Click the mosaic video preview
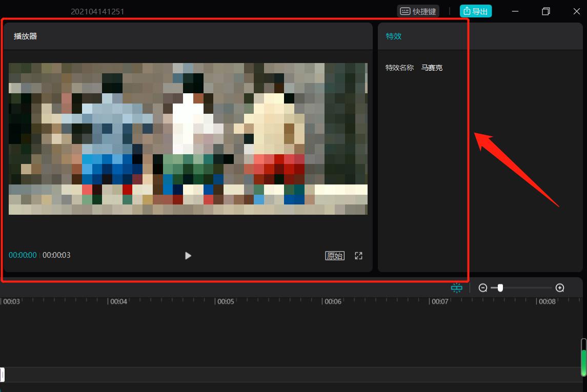 tap(188, 139)
